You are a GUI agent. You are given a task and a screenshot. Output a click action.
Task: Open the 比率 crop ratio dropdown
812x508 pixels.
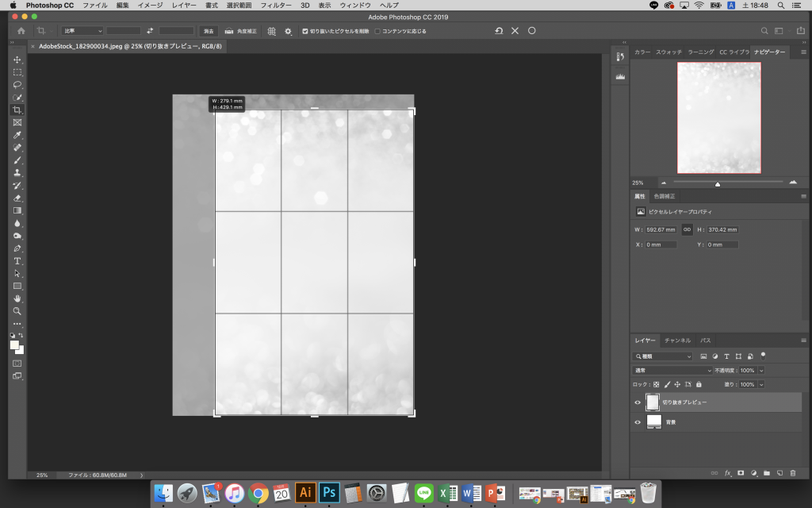click(x=82, y=31)
